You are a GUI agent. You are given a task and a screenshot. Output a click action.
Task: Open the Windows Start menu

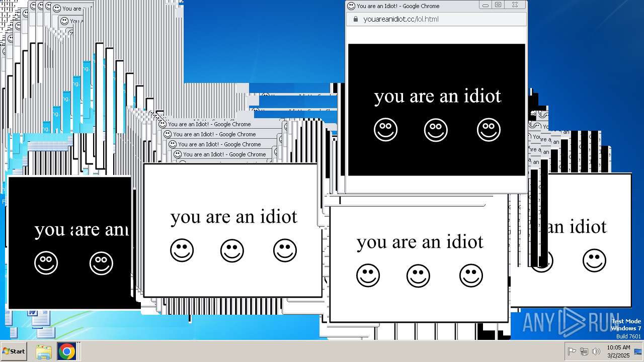click(x=14, y=351)
